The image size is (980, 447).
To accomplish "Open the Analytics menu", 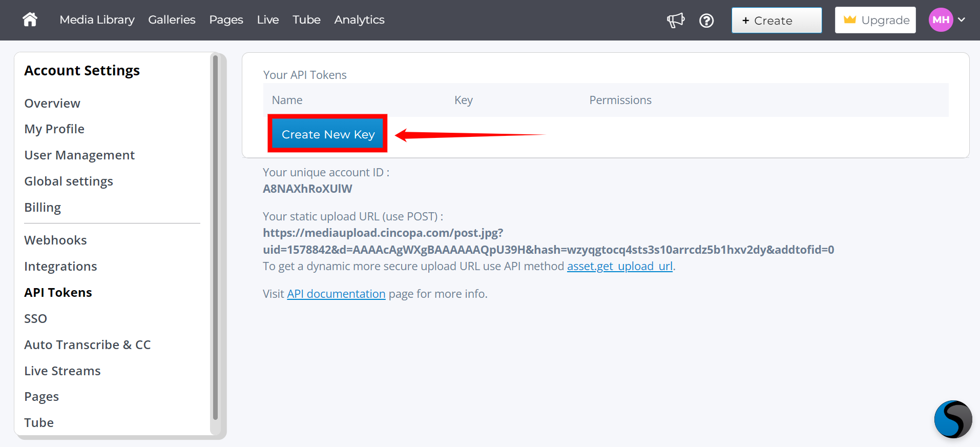I will 359,20.
